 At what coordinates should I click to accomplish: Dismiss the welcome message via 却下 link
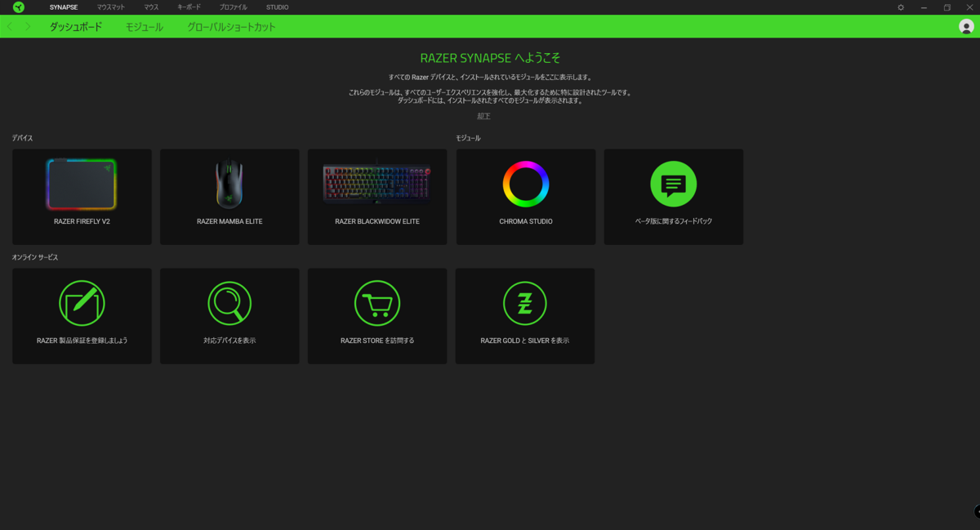click(x=484, y=117)
